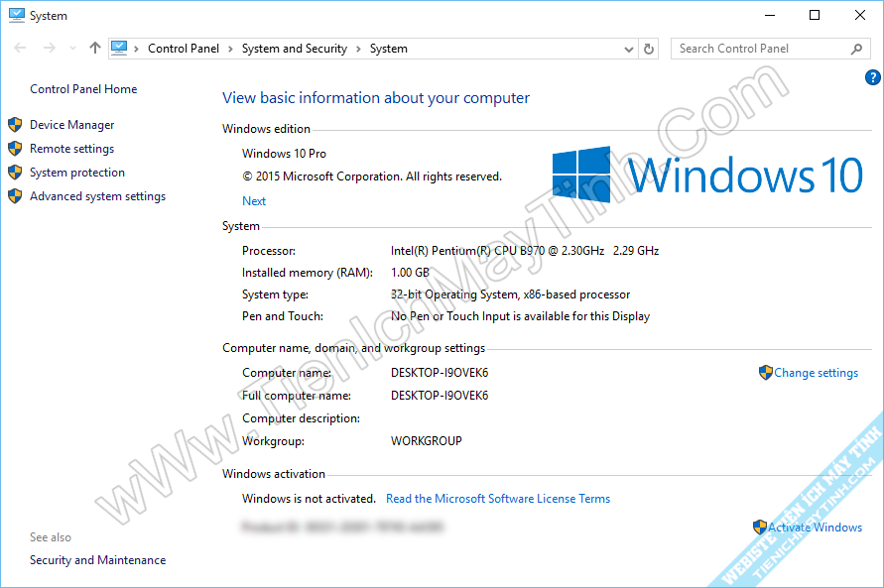The width and height of the screenshot is (884, 588).
Task: Maximize the System window
Action: [x=815, y=15]
